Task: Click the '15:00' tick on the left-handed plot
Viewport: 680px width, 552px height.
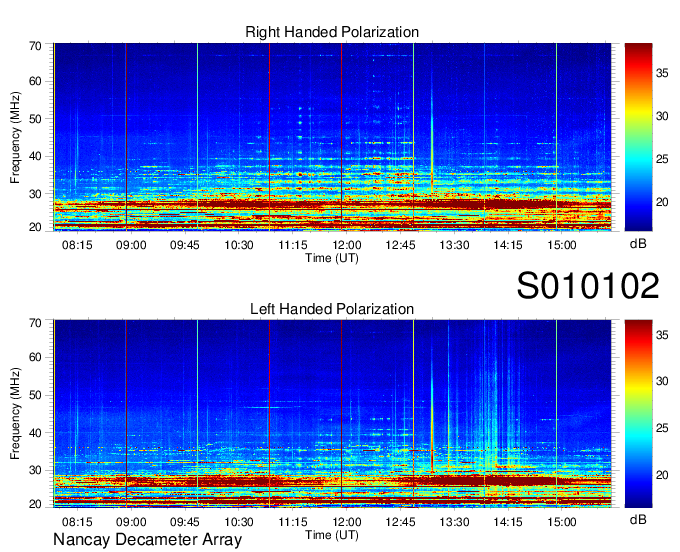Action: point(562,522)
